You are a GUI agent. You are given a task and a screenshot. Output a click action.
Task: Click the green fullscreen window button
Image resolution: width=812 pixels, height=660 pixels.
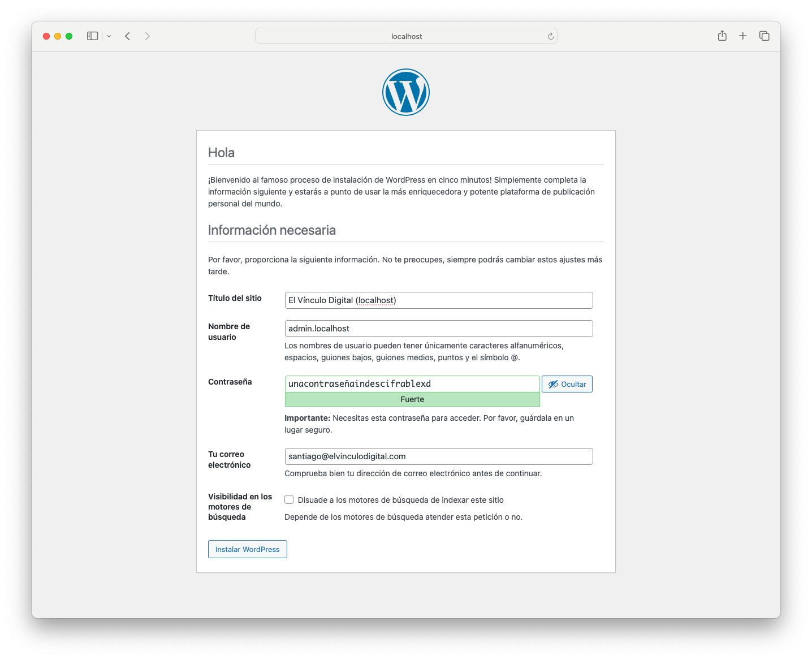point(69,36)
